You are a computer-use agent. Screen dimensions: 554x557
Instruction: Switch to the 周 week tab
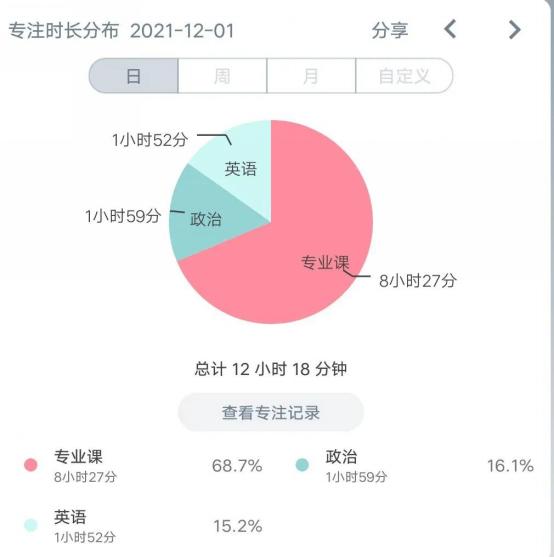coord(222,76)
